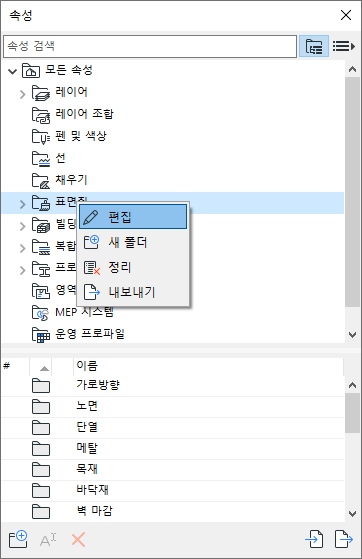Screen dimensions: 362x559
Task: Select 편집 in the context menu
Action: [x=133, y=217]
